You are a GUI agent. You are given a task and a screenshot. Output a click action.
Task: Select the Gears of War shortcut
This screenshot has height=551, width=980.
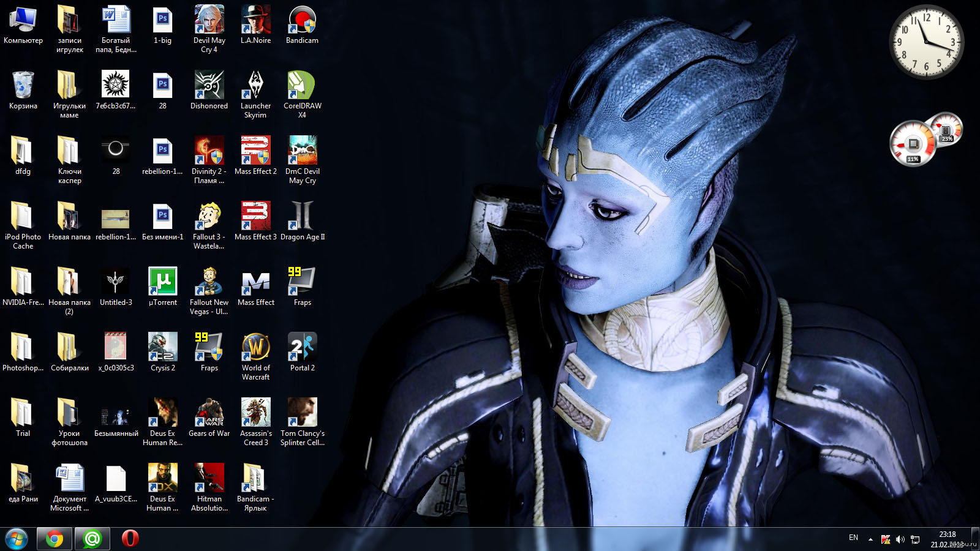pos(209,419)
